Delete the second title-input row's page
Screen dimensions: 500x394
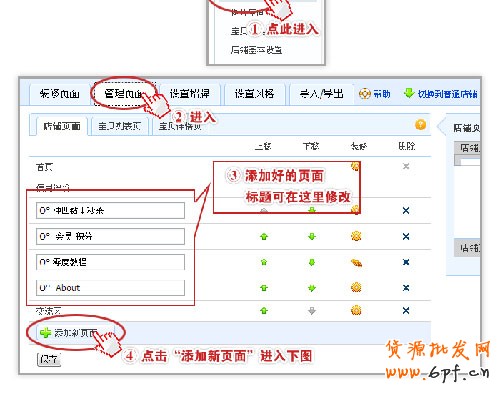tap(406, 237)
